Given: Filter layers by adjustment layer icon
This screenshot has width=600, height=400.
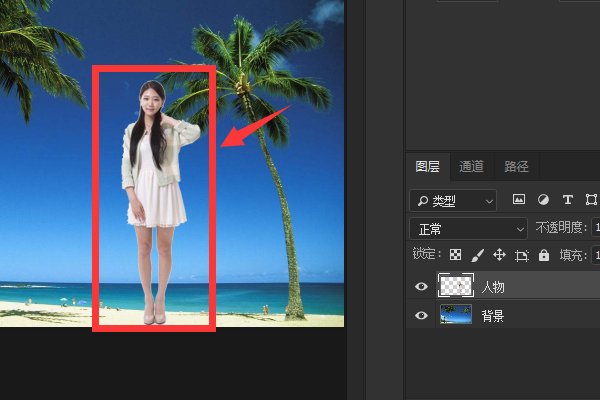Looking at the screenshot, I should [x=543, y=200].
